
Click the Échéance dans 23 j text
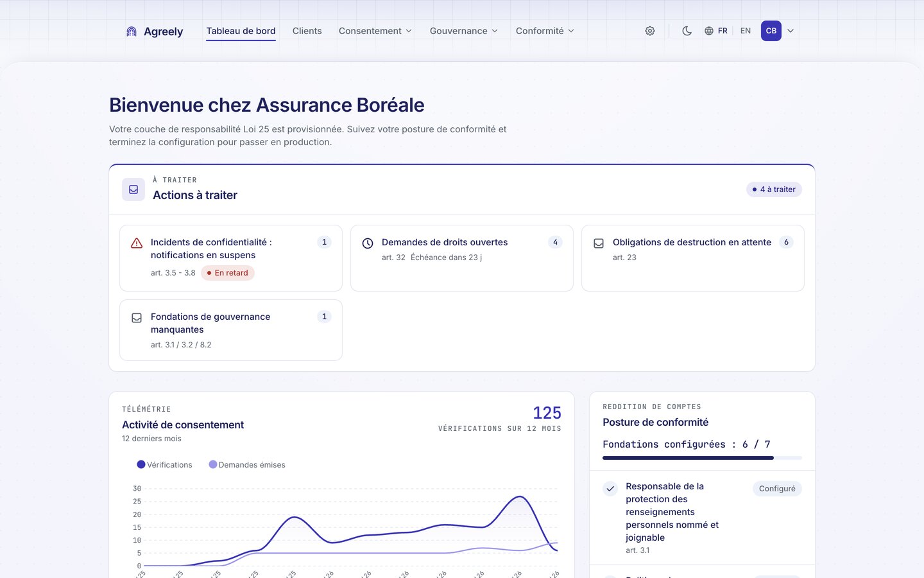coord(446,258)
